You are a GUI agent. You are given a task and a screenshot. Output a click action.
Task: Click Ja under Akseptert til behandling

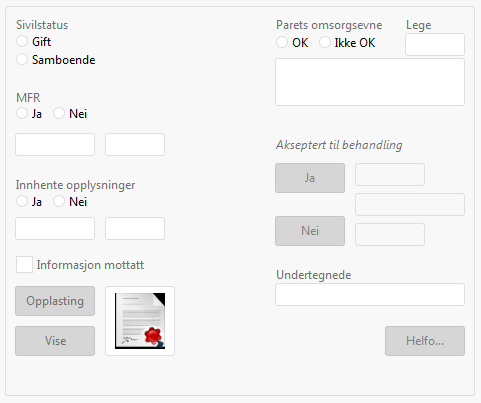tap(310, 178)
